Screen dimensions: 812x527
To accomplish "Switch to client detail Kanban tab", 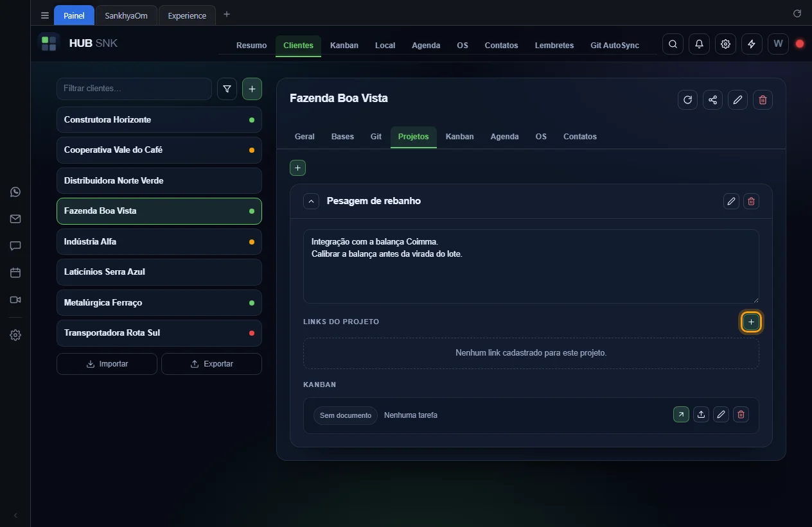I will coord(459,137).
